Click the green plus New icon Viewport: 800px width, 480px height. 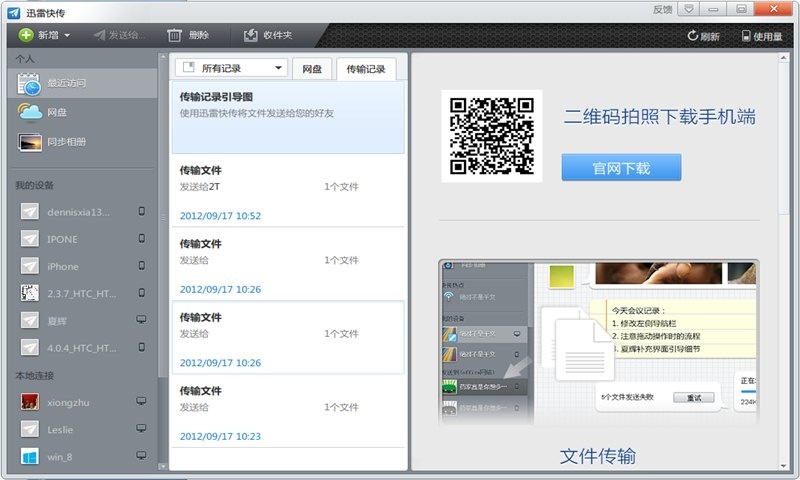[26, 35]
